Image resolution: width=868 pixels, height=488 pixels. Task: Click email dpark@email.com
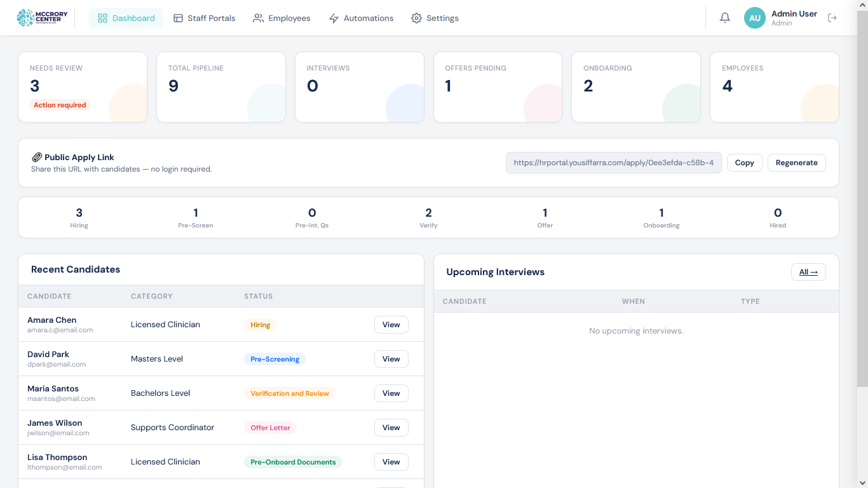pyautogui.click(x=57, y=365)
